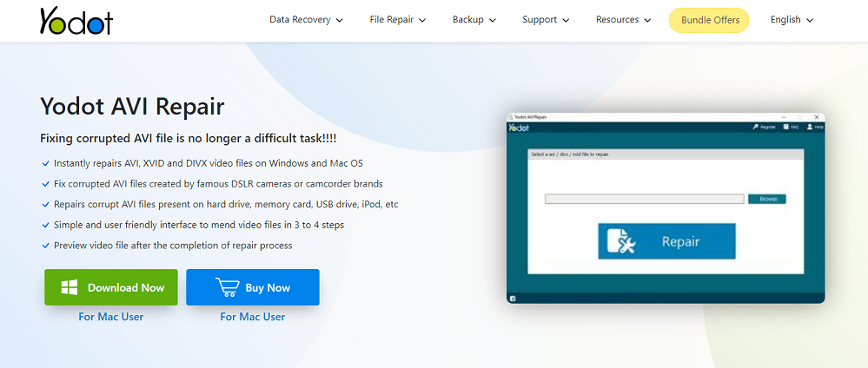
Task: Click Select a avi / divx / xvid file label
Action: point(570,154)
